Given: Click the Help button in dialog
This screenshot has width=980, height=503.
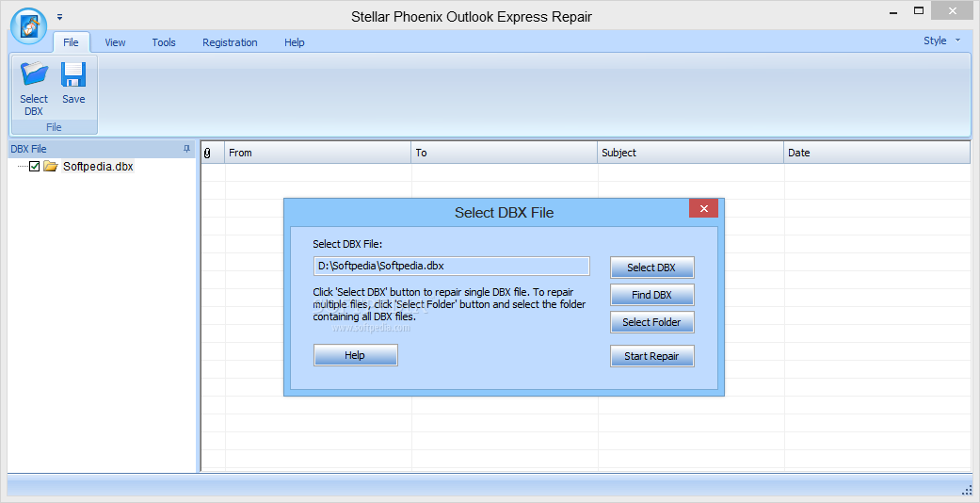Looking at the screenshot, I should (355, 355).
